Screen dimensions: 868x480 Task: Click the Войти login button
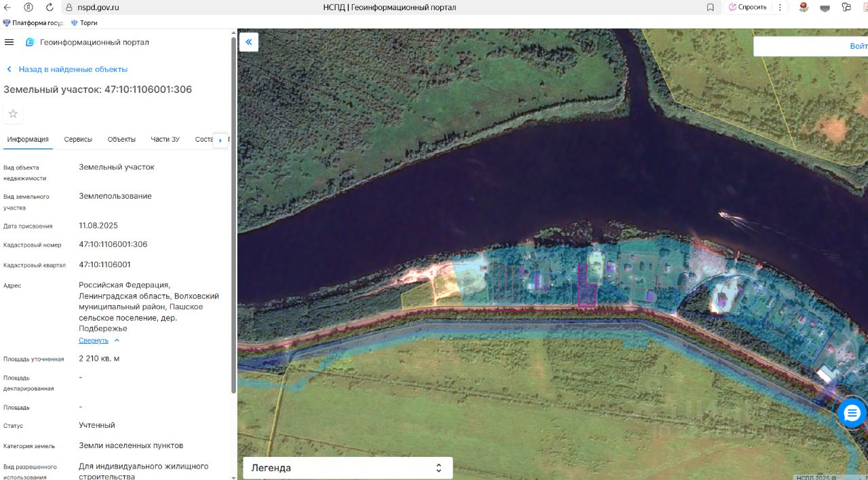(x=858, y=46)
